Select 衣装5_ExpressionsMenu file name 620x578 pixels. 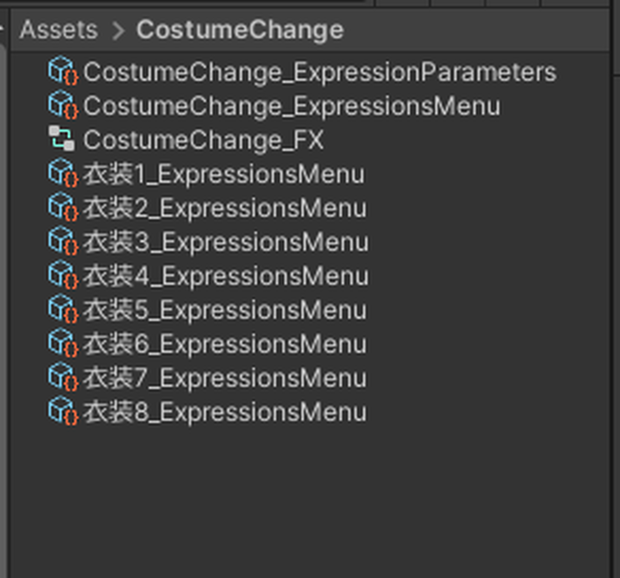pyautogui.click(x=225, y=310)
